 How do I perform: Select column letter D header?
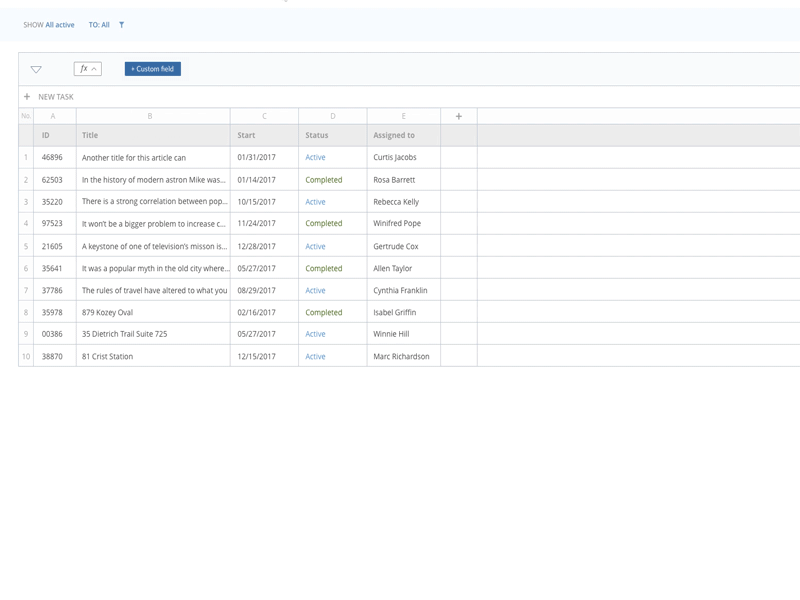(x=333, y=116)
